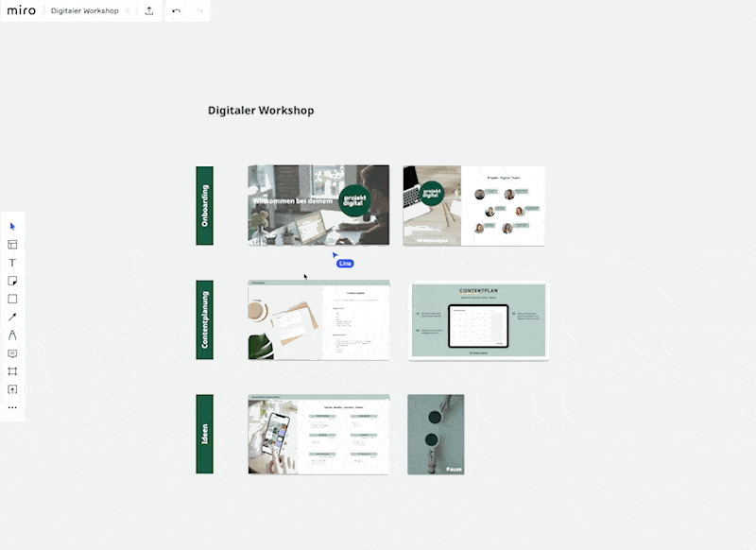The width and height of the screenshot is (756, 550).
Task: Open the templates tool
Action: click(x=12, y=245)
